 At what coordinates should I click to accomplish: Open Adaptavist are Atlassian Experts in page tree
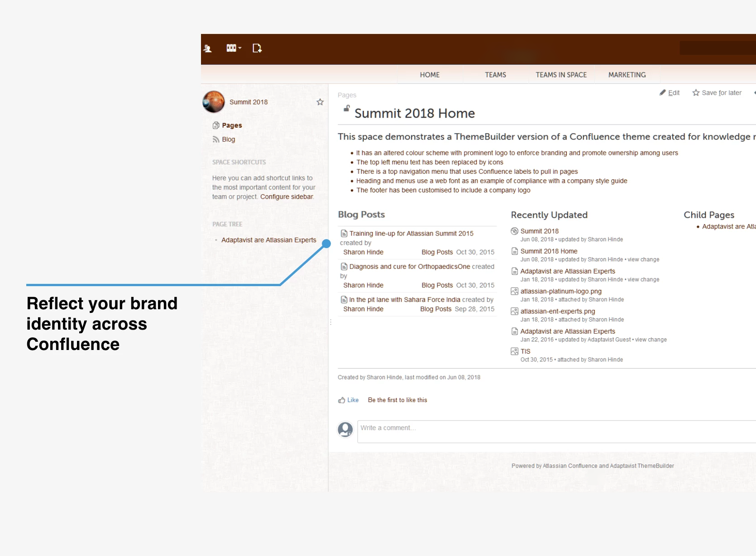269,240
